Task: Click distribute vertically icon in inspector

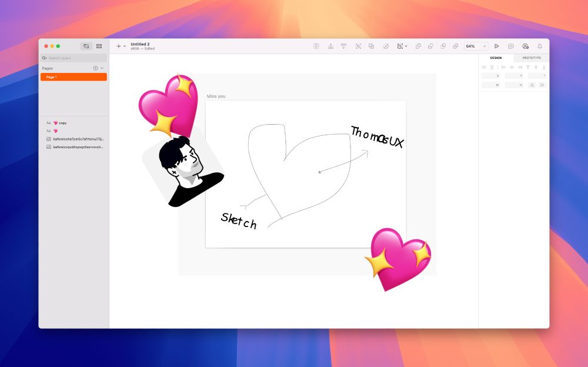Action: 492,67
